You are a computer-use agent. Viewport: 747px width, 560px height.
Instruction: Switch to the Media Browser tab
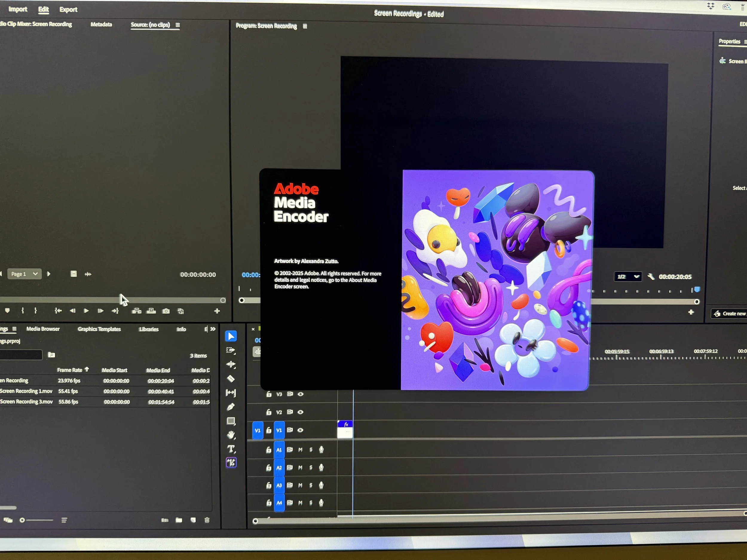click(x=43, y=329)
